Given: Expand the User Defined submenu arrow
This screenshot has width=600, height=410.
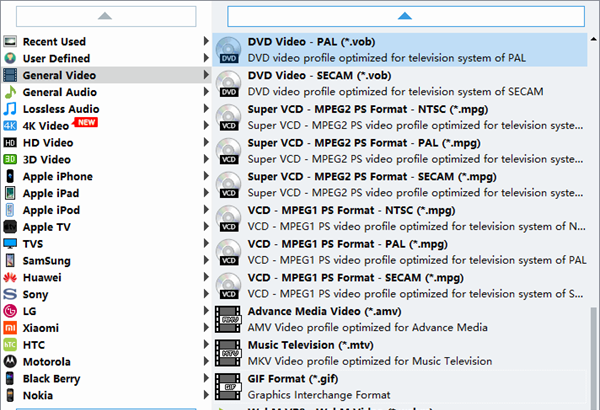Looking at the screenshot, I should [x=206, y=58].
